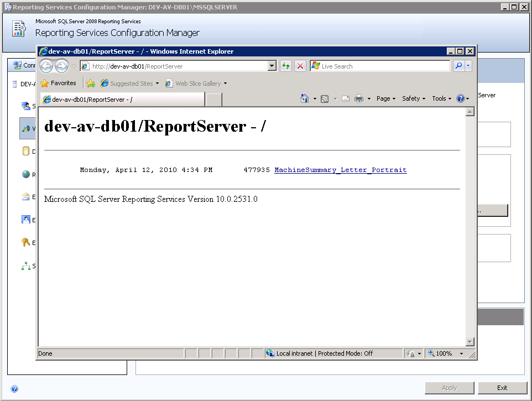Select the Execution Account icon

(27, 219)
